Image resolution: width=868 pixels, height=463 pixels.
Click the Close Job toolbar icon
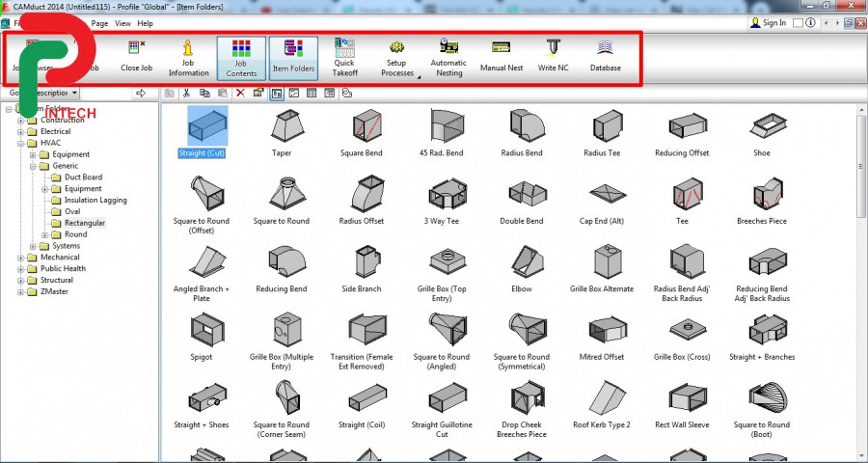pos(136,48)
